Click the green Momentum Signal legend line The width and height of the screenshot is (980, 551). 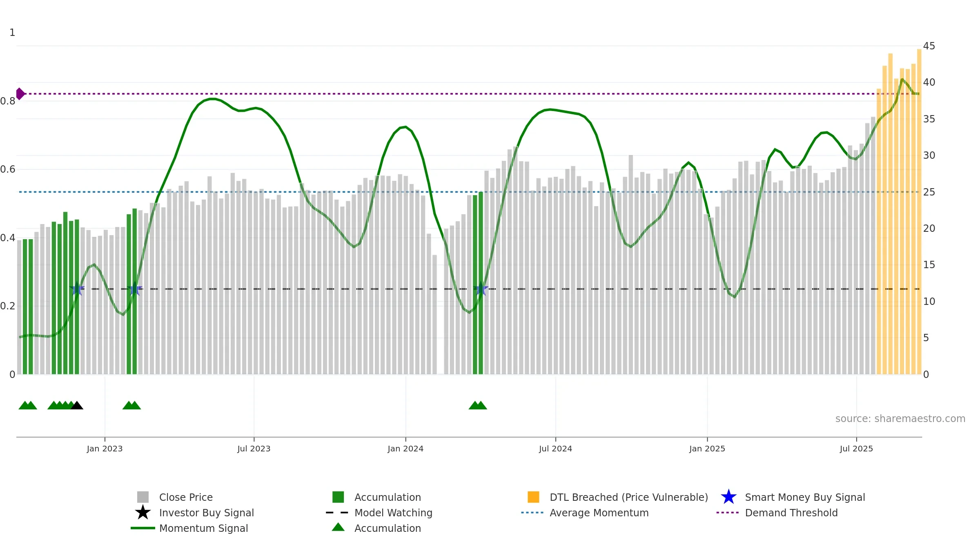point(143,528)
